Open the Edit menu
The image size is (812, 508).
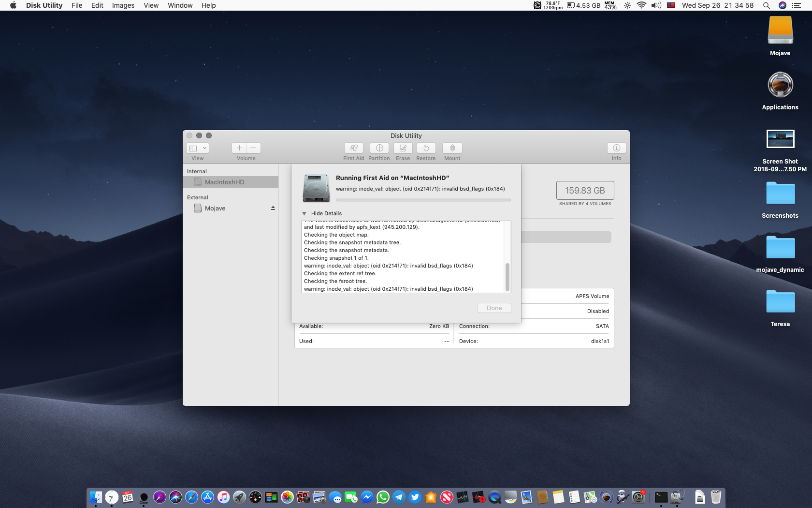coord(97,5)
